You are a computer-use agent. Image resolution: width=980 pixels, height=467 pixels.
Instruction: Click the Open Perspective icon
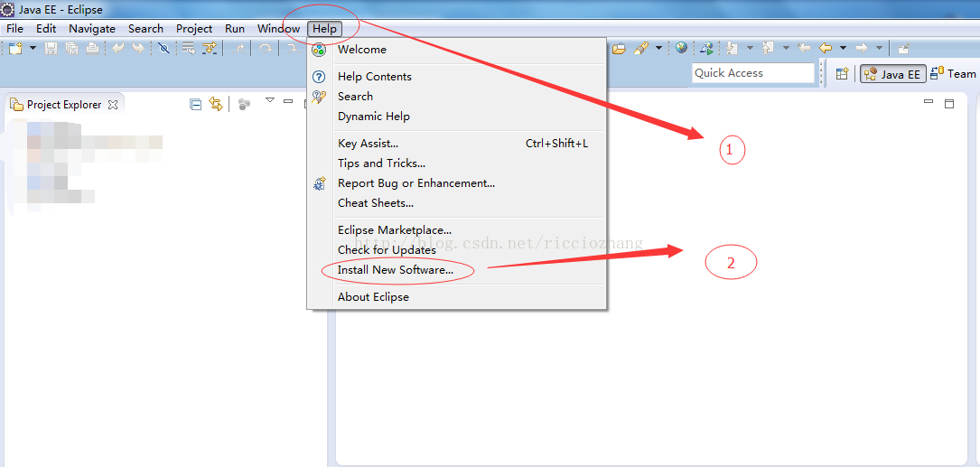(843, 74)
